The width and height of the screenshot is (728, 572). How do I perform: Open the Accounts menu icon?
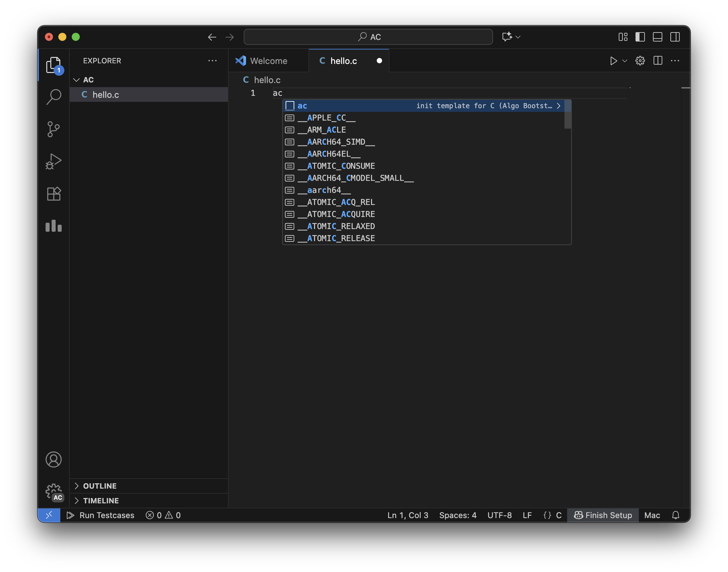(x=54, y=459)
